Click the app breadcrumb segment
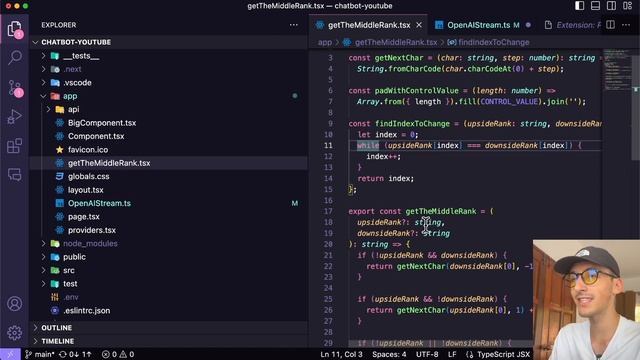The image size is (640, 360). [x=325, y=42]
